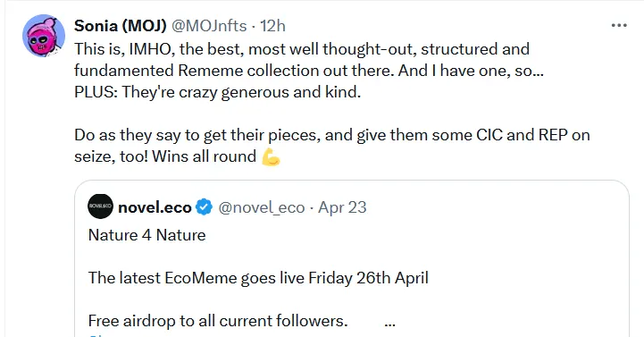Open the novel.eco display name
The height and width of the screenshot is (337, 644).
tap(155, 207)
